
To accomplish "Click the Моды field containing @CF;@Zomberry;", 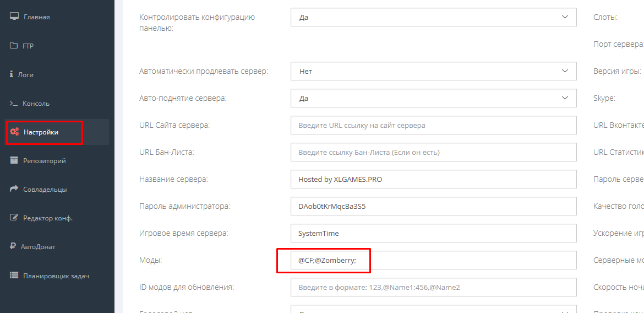I will tap(433, 260).
